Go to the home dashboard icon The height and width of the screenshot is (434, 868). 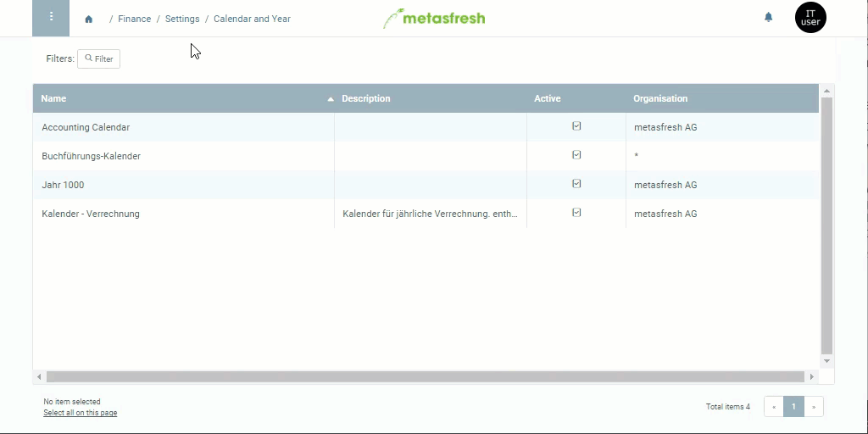(88, 19)
